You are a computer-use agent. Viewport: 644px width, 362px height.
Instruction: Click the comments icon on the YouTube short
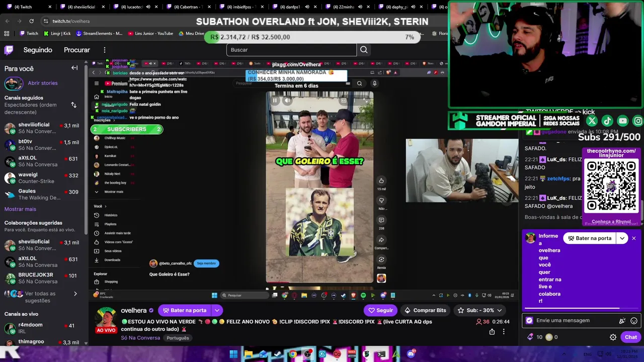pos(381,220)
